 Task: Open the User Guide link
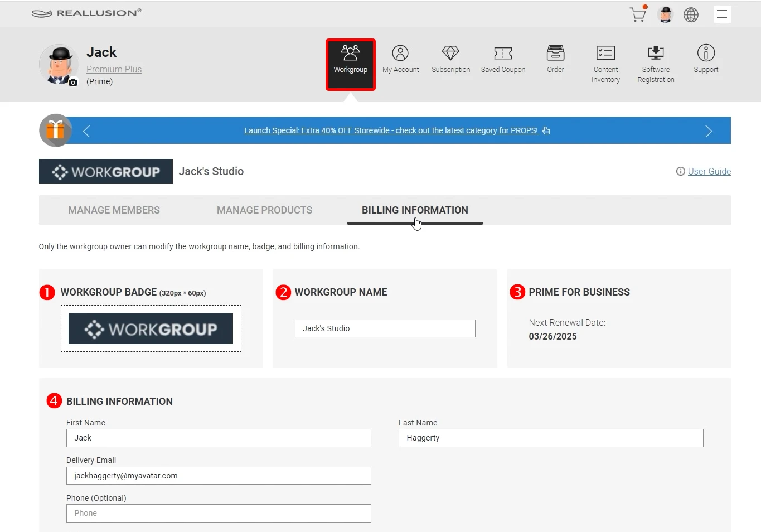[709, 171]
